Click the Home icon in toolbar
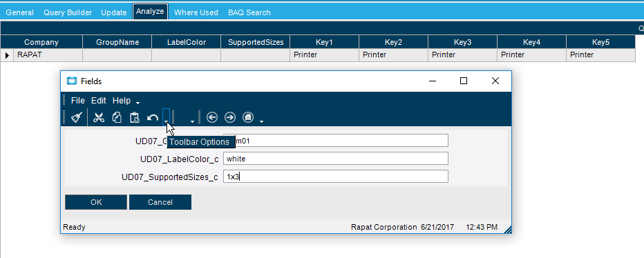644x258 pixels. point(248,118)
